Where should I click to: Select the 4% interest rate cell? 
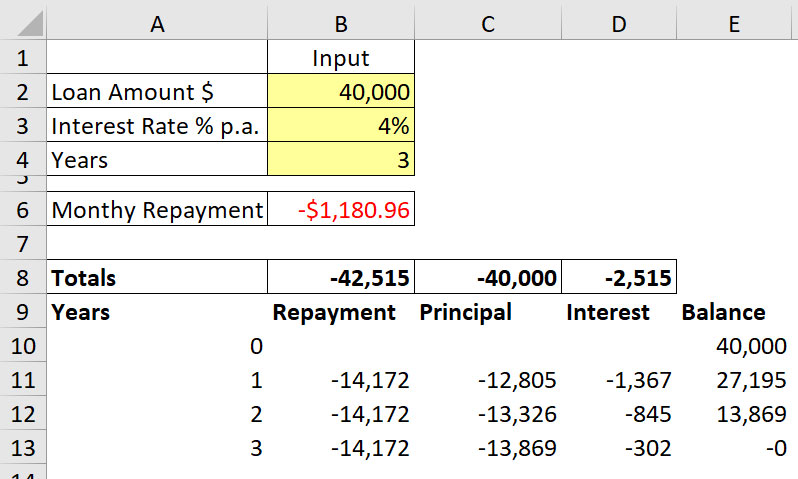[x=341, y=126]
